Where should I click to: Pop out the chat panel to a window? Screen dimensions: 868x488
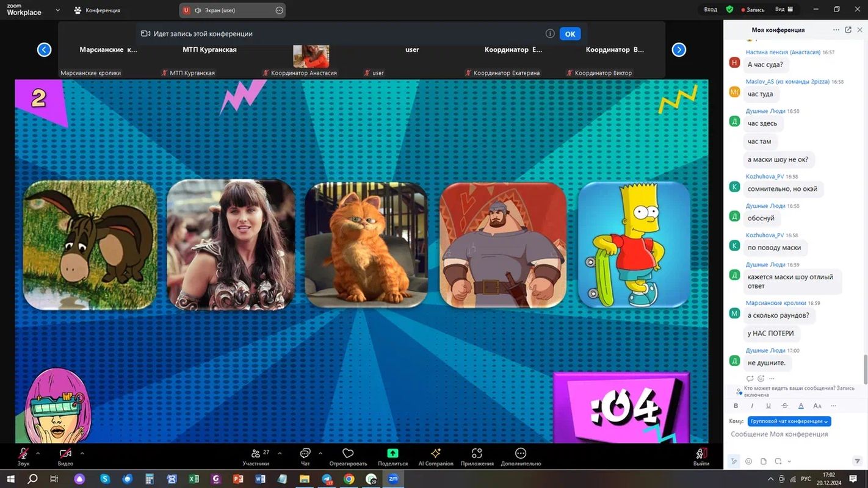coord(848,30)
